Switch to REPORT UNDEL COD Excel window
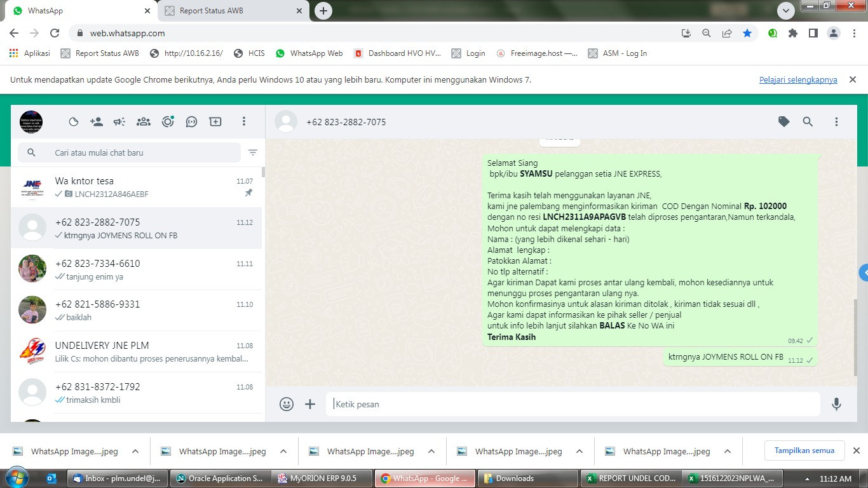Image resolution: width=868 pixels, height=488 pixels. (630, 478)
